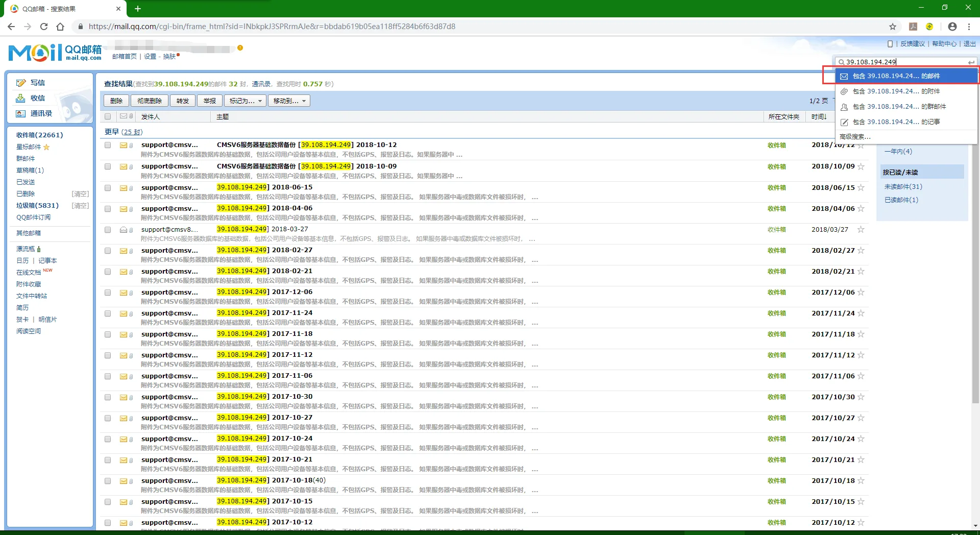Open 高级搜索... from the search suggestions
980x535 pixels.
tap(855, 137)
